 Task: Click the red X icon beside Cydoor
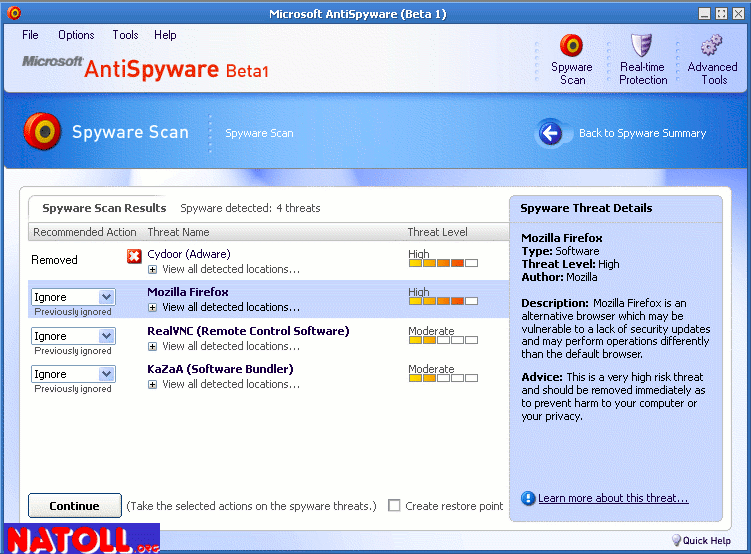click(x=134, y=256)
